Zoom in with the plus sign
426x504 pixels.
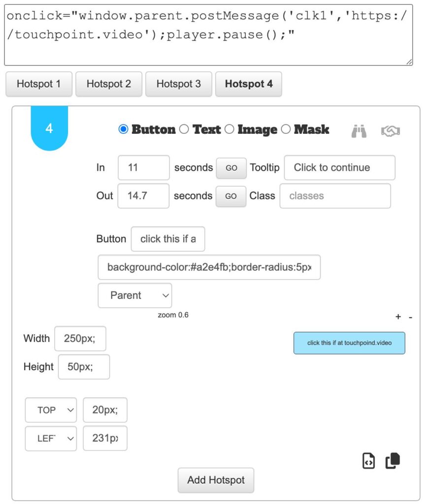pos(398,316)
